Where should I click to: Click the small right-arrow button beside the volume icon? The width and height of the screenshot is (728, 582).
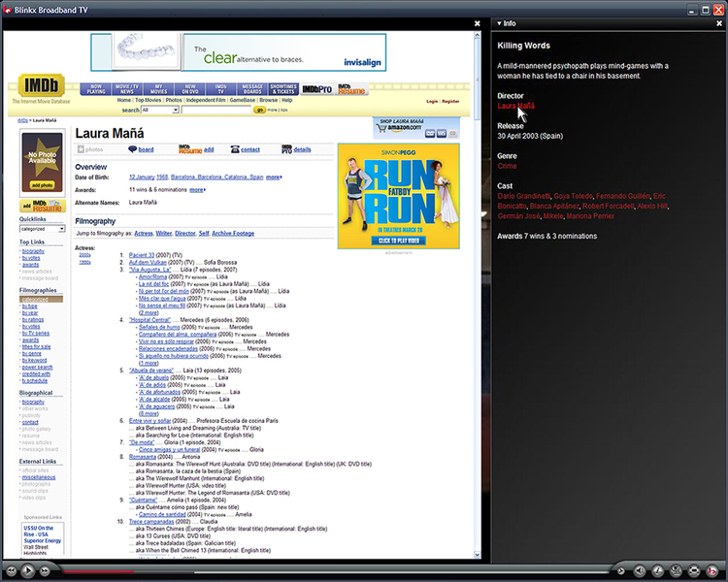pyautogui.click(x=621, y=571)
